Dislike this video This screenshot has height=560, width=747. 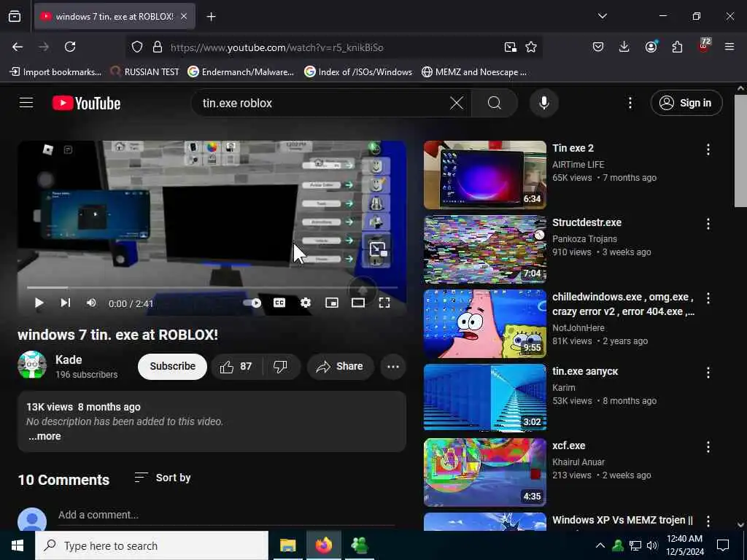tap(281, 366)
